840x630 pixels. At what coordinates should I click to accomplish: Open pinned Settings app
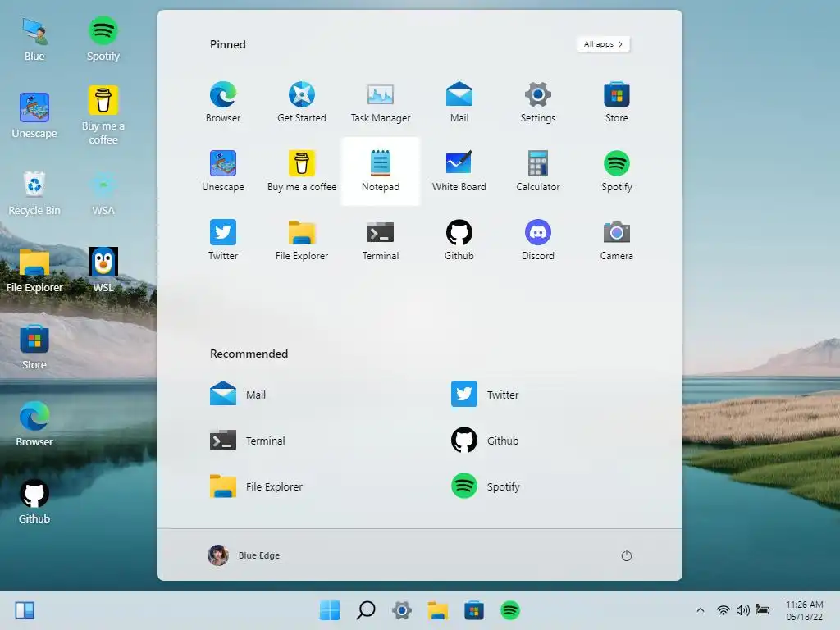538,103
